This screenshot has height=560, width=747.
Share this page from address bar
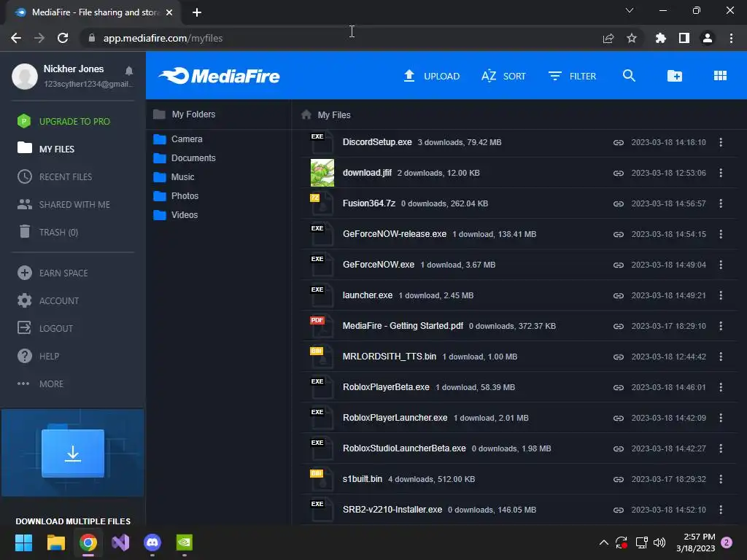point(608,38)
